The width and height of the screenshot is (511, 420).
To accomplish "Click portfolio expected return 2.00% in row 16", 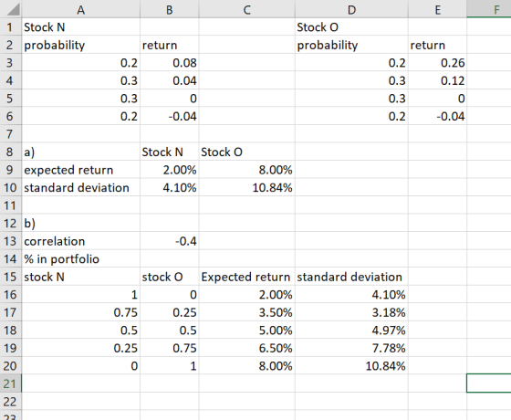I will click(x=247, y=294).
